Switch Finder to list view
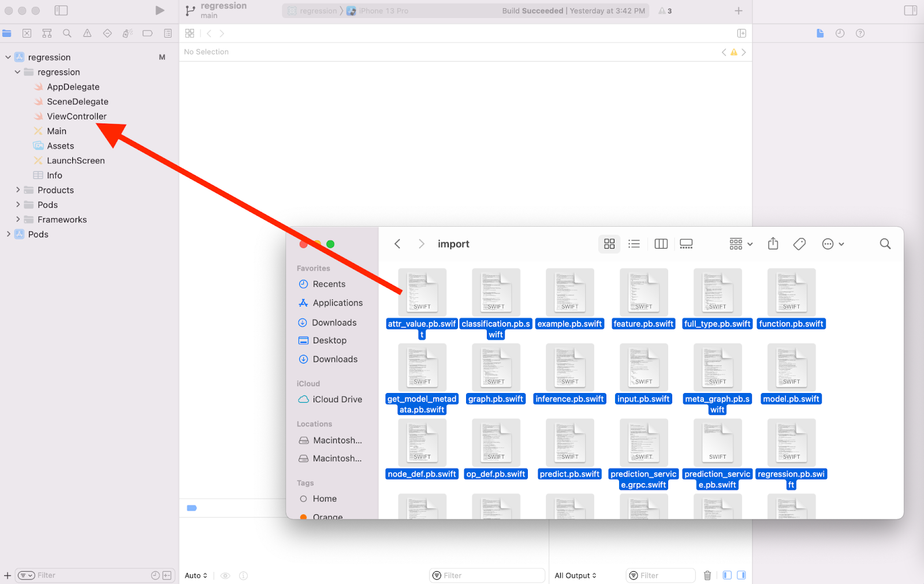 pos(634,244)
